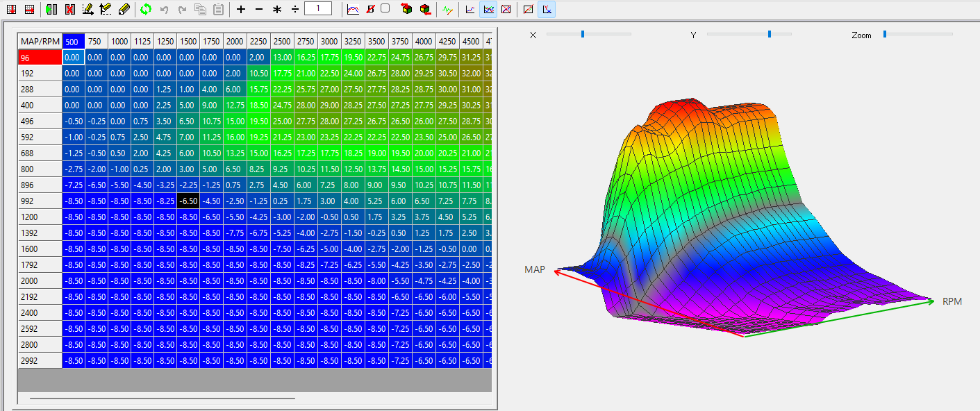Screen dimensions: 980x411
Task: Click the -7.25 cell in row 896
Action: pyautogui.click(x=74, y=185)
